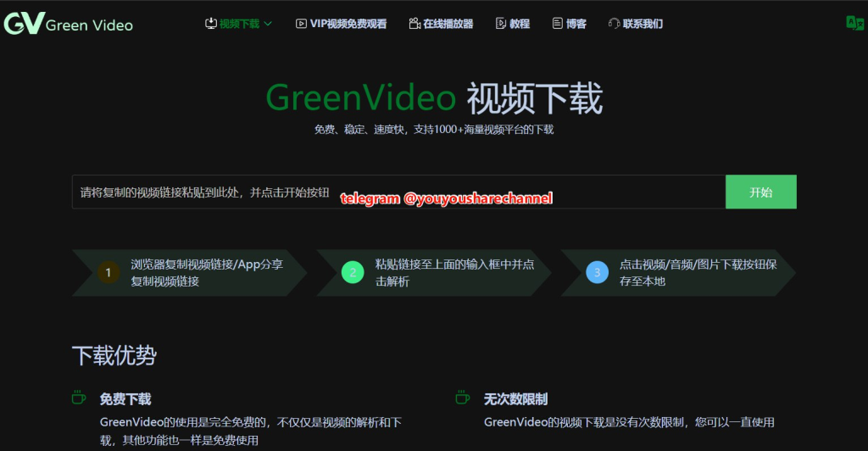Screen dimensions: 868x451
Task: Click the cup icon beside 免费下载
Action: tap(79, 398)
